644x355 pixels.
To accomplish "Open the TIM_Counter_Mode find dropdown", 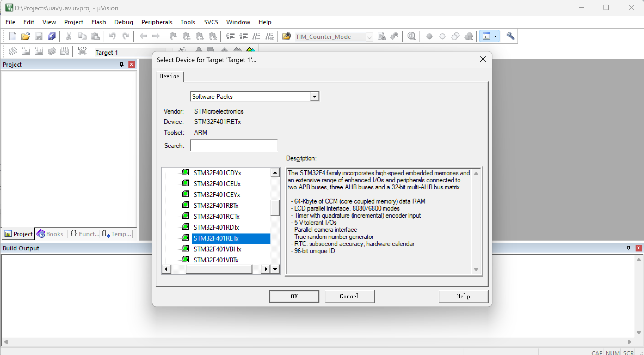I will point(369,37).
